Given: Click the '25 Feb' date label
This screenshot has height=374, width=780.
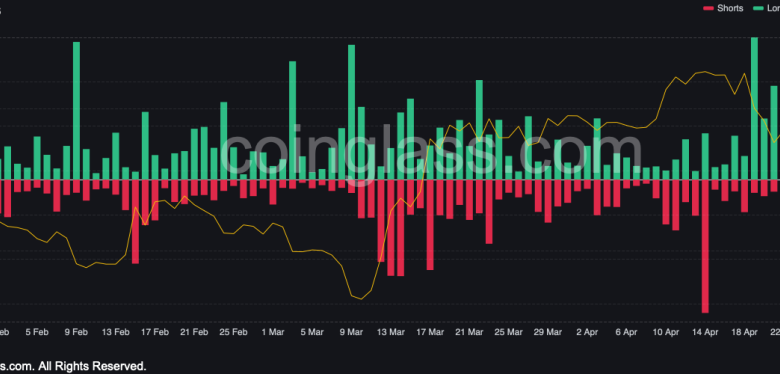Looking at the screenshot, I should pyautogui.click(x=233, y=332).
